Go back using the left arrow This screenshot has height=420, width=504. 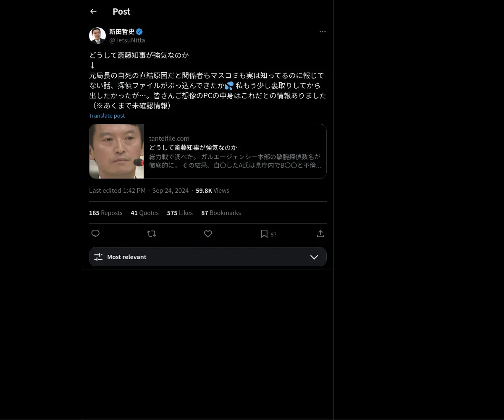93,11
